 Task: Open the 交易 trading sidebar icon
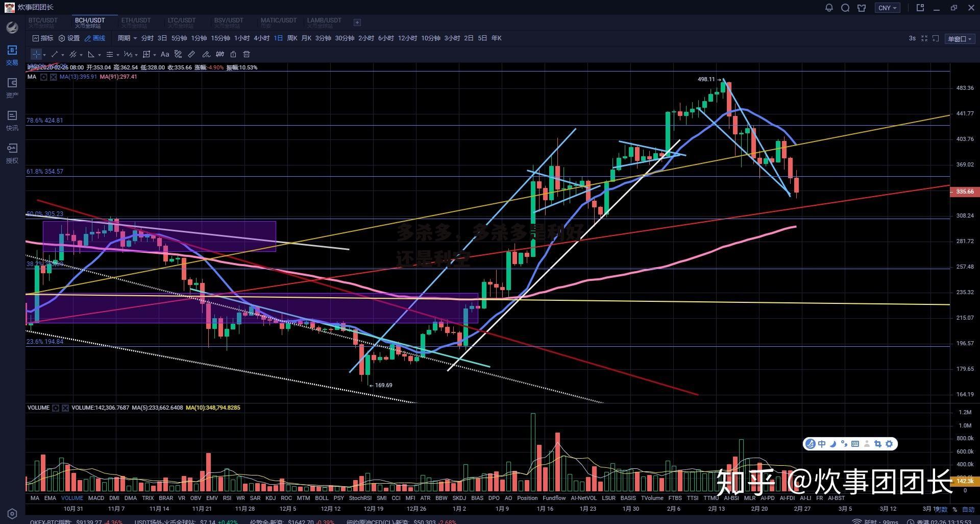[12, 55]
